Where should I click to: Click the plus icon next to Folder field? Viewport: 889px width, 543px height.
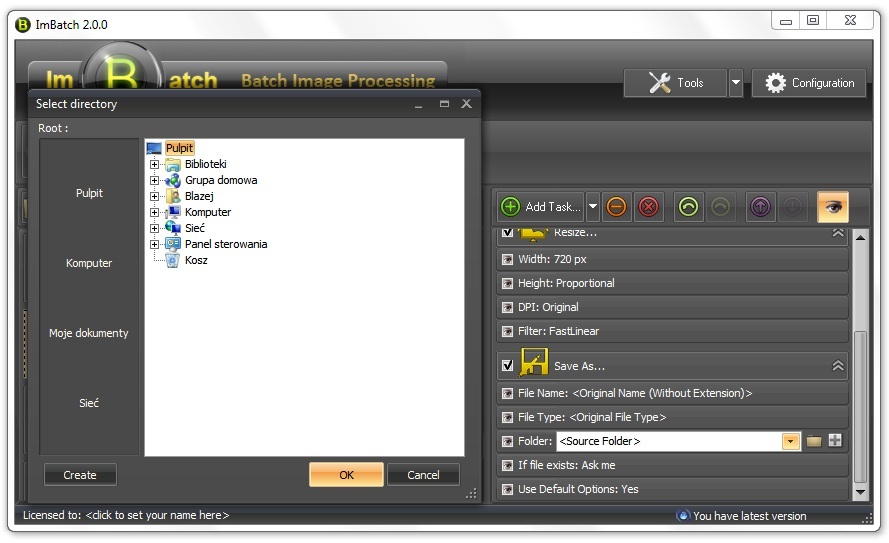pos(835,440)
